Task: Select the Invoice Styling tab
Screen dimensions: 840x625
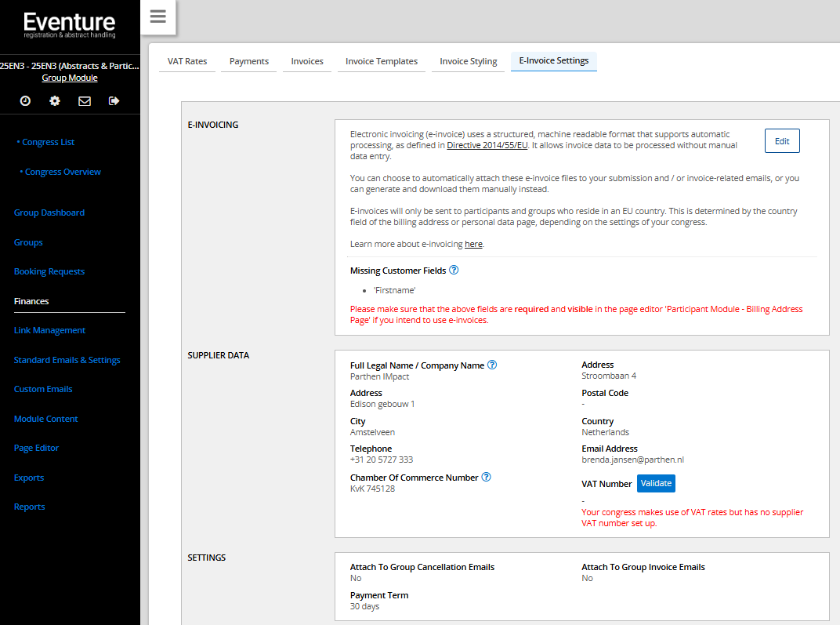Action: pos(468,61)
